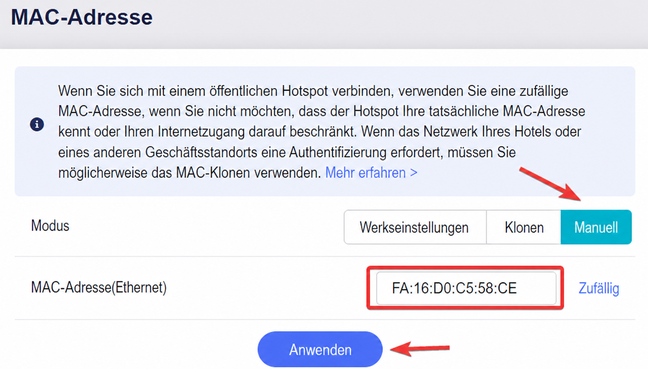Switch mode to Klonen
Viewport: 648px width, 369px height.
point(524,227)
